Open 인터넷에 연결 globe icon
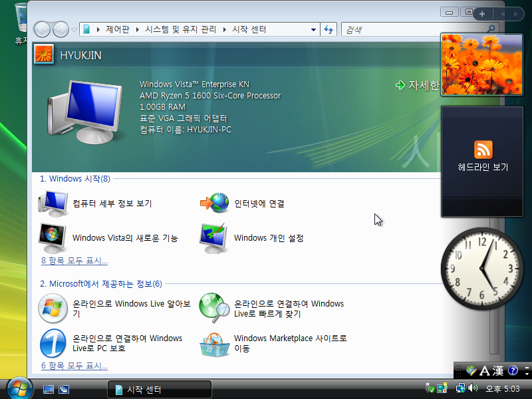The height and width of the screenshot is (399, 532). tap(214, 203)
